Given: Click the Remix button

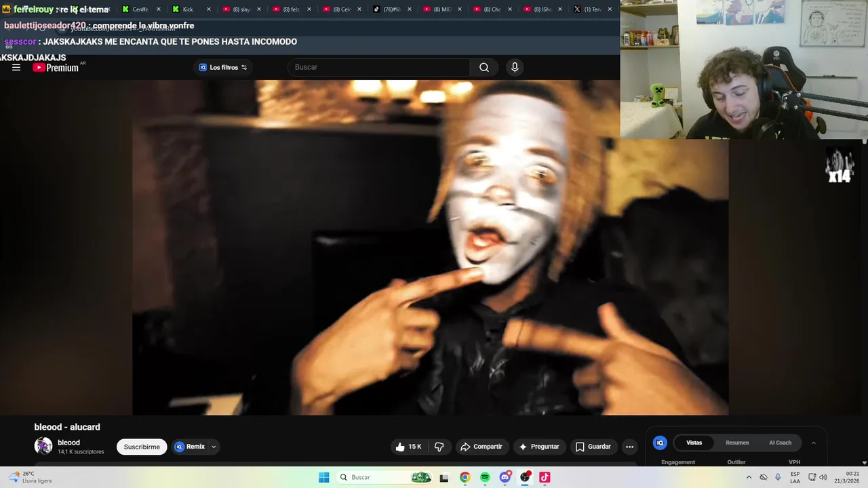Looking at the screenshot, I should click(191, 447).
